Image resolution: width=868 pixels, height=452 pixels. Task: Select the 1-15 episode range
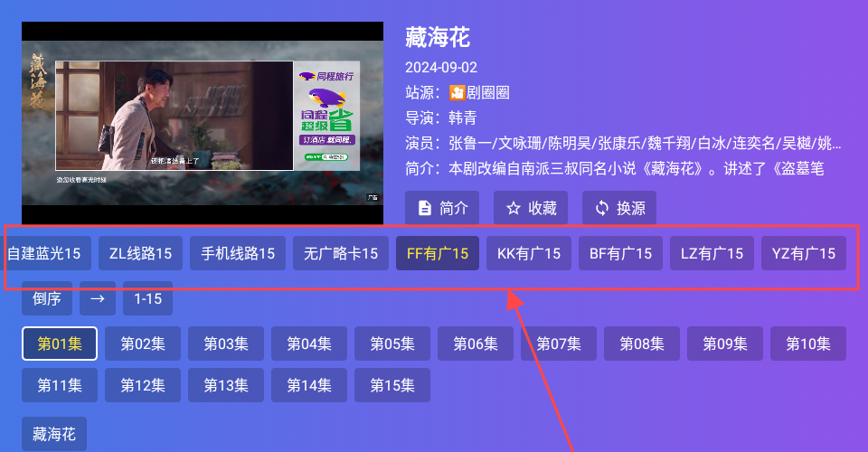(147, 298)
